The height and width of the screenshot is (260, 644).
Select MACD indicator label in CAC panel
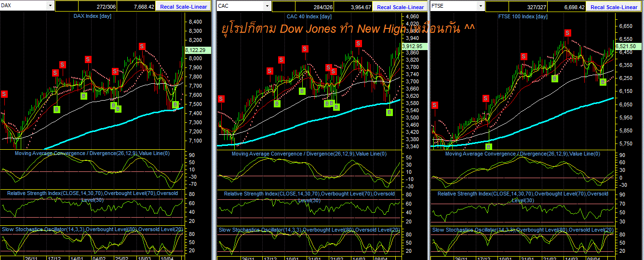[x=309, y=154]
